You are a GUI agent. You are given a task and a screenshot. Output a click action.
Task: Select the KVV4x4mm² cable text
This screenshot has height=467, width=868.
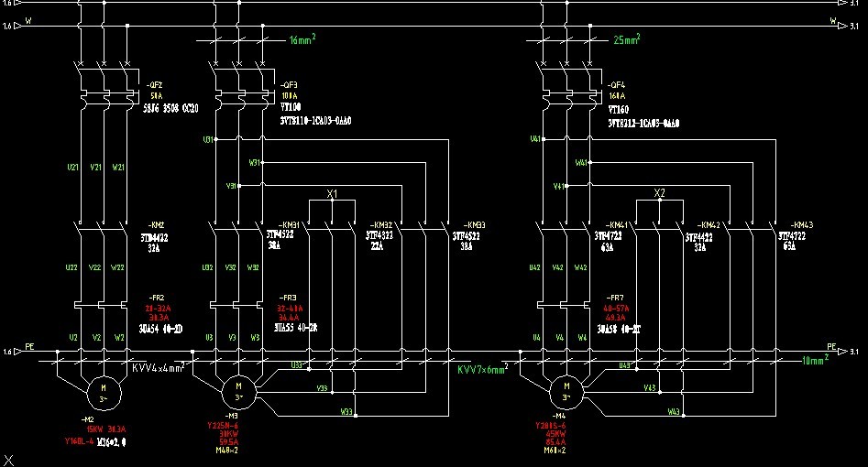(x=159, y=367)
